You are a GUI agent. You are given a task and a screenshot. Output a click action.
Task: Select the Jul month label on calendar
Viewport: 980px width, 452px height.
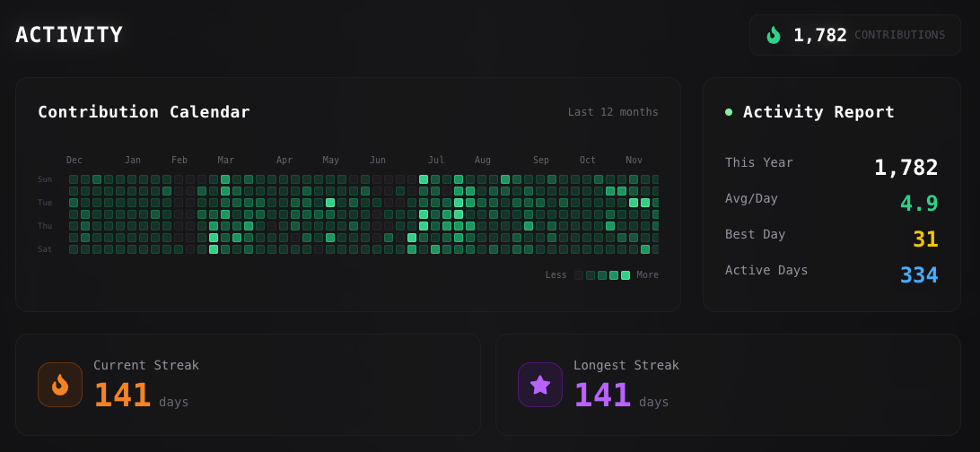pyautogui.click(x=436, y=161)
